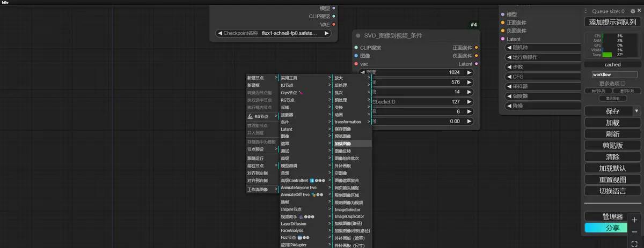Click the #4 node badge
Viewport: 644px width, 248px height.
(x=474, y=25)
